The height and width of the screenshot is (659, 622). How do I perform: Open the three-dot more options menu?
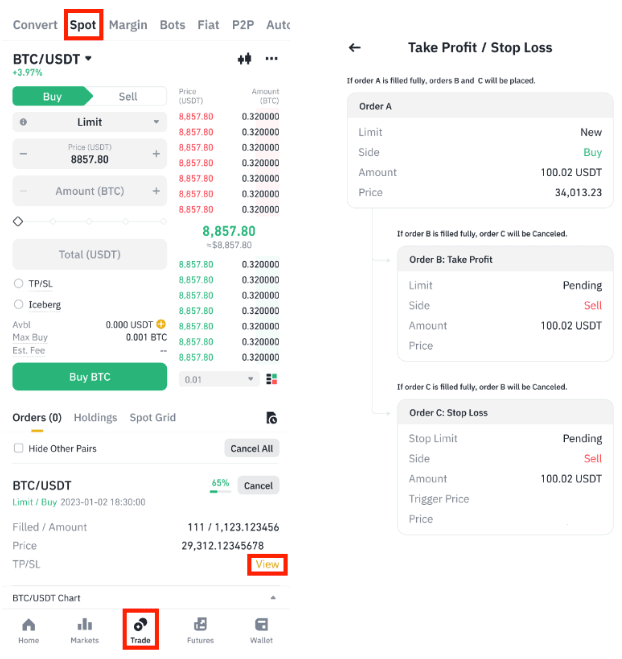(271, 59)
